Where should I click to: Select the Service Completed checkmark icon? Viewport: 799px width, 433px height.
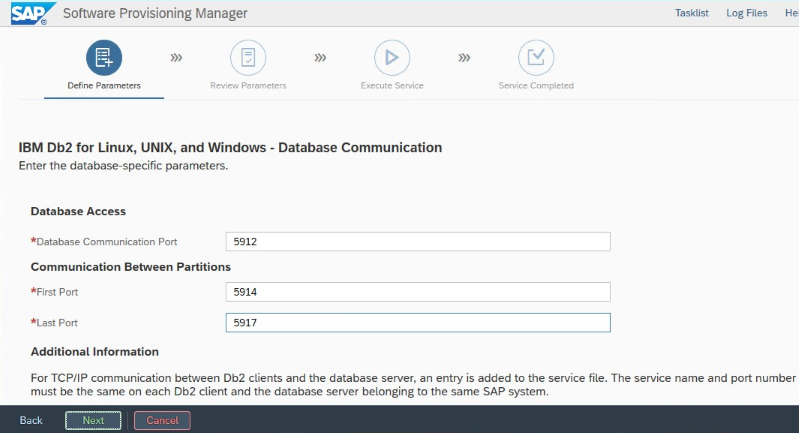(x=536, y=58)
